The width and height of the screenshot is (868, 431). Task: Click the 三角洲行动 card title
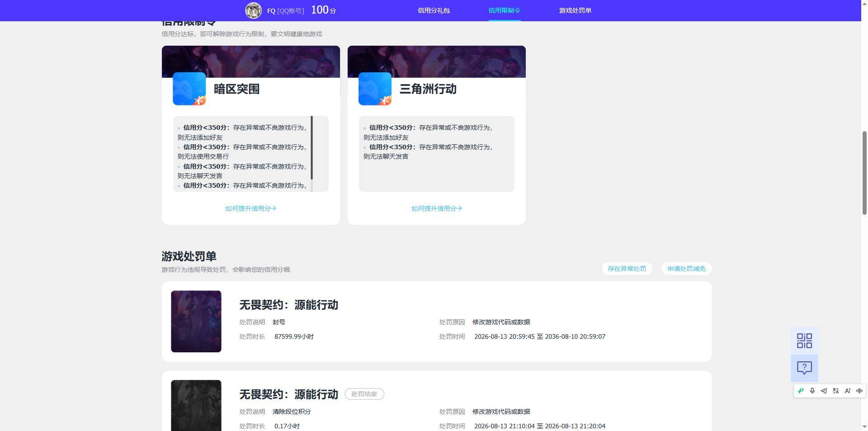coord(428,89)
